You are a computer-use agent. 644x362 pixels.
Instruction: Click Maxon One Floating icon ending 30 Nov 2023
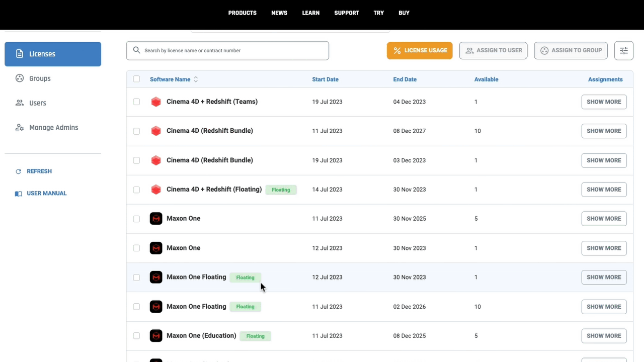(156, 277)
